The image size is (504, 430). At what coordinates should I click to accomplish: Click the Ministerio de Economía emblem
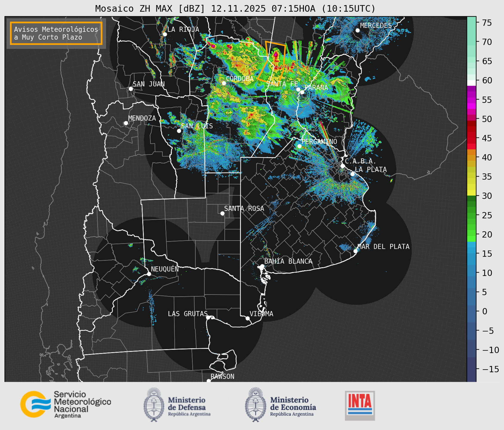click(255, 405)
